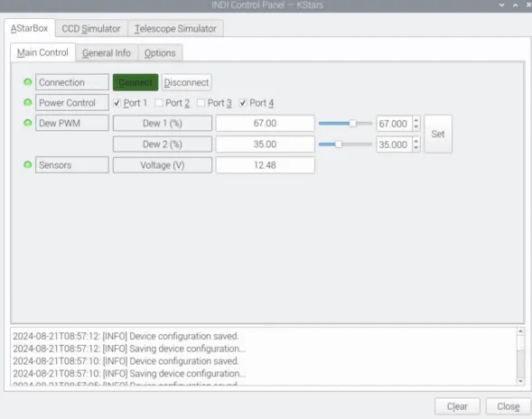The width and height of the screenshot is (532, 419).
Task: Close the INDI Control Panel
Action: tap(508, 406)
